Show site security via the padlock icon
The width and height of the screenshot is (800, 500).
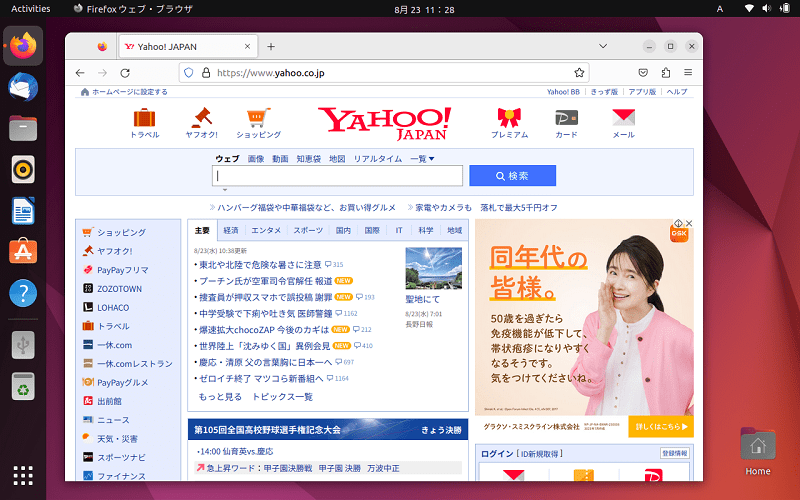tap(206, 73)
